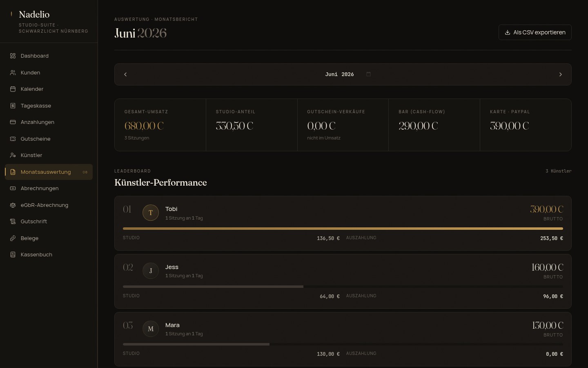Click the Gutscheine ticket icon
The image size is (588, 368).
[x=13, y=139]
